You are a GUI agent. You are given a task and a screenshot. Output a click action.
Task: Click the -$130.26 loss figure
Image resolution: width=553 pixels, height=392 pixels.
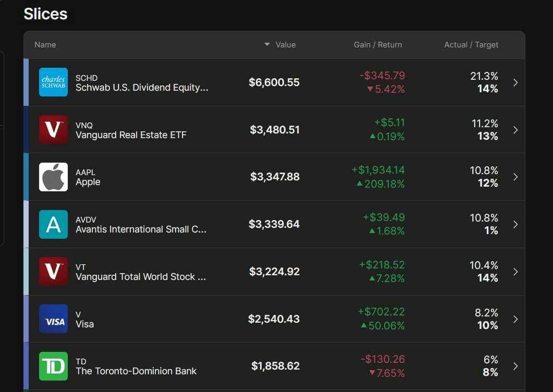pos(383,359)
